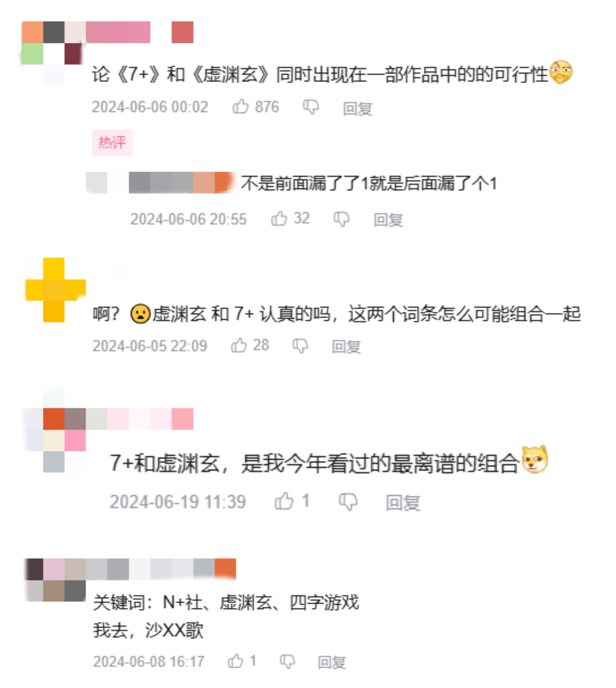
Task: Dislike the comment dated 2024-06-08 16:17
Action: point(287,662)
